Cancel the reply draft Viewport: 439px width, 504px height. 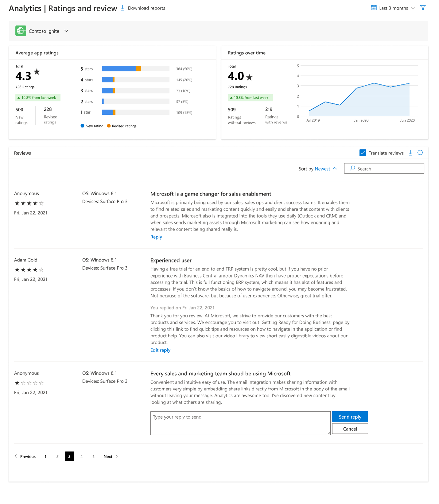click(x=350, y=429)
